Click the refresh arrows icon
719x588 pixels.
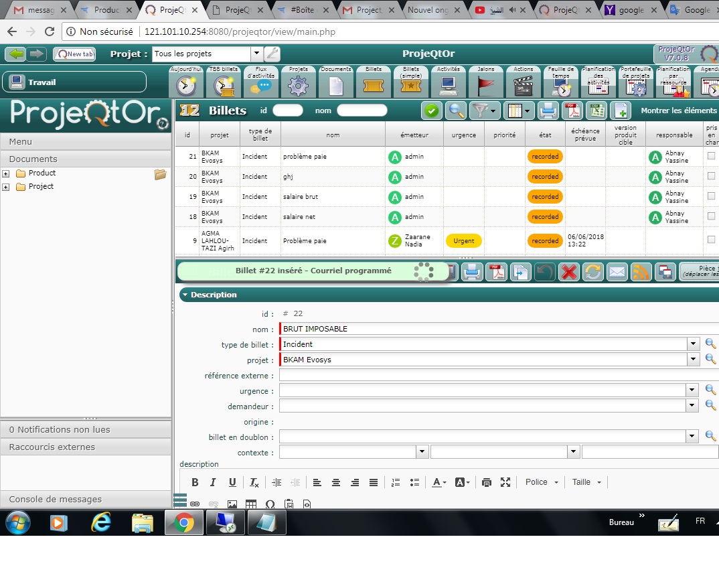coord(592,272)
